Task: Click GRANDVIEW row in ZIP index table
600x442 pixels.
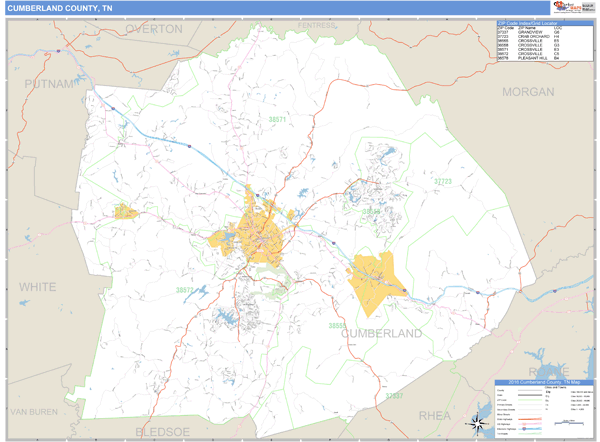Action: 545,32
